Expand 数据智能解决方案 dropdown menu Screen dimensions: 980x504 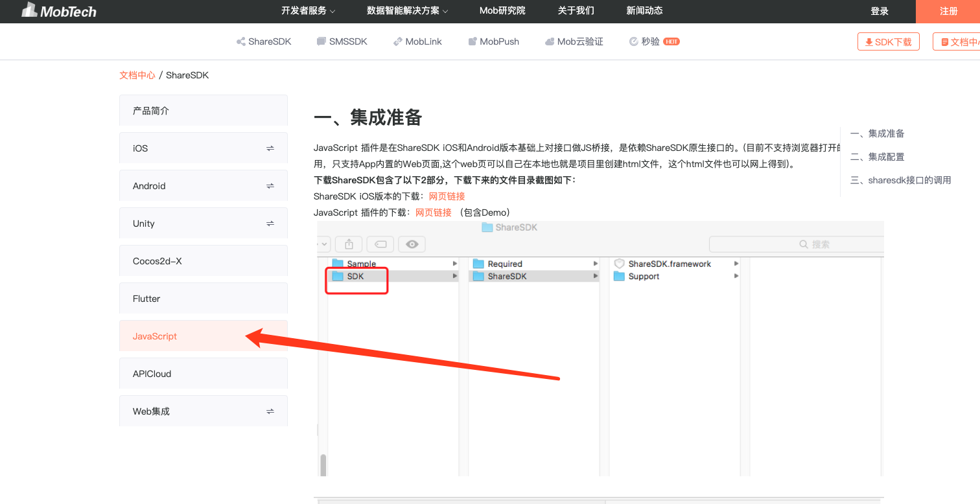(x=407, y=10)
